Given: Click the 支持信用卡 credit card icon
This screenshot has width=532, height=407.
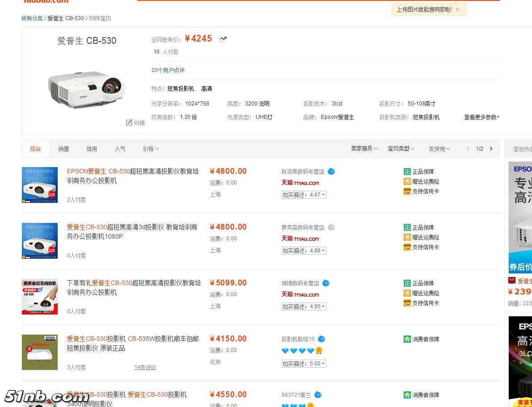Looking at the screenshot, I should pos(406,191).
